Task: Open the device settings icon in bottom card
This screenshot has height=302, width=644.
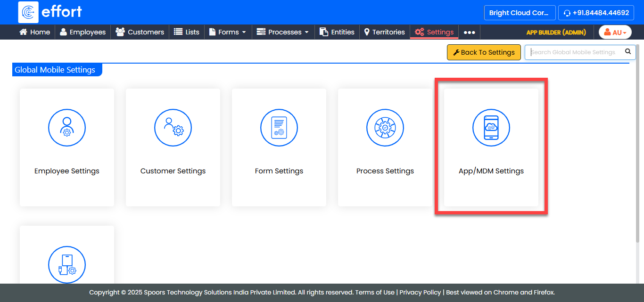Action: click(x=67, y=265)
